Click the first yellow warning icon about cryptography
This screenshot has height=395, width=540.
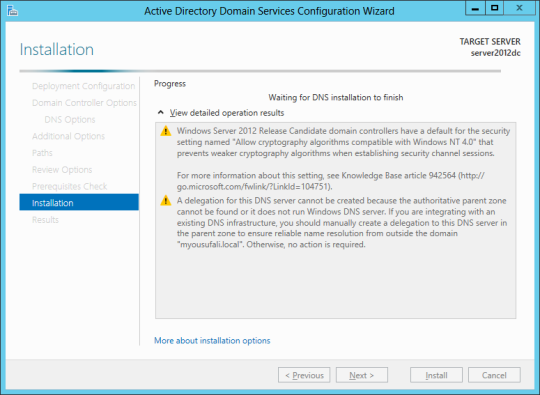166,131
